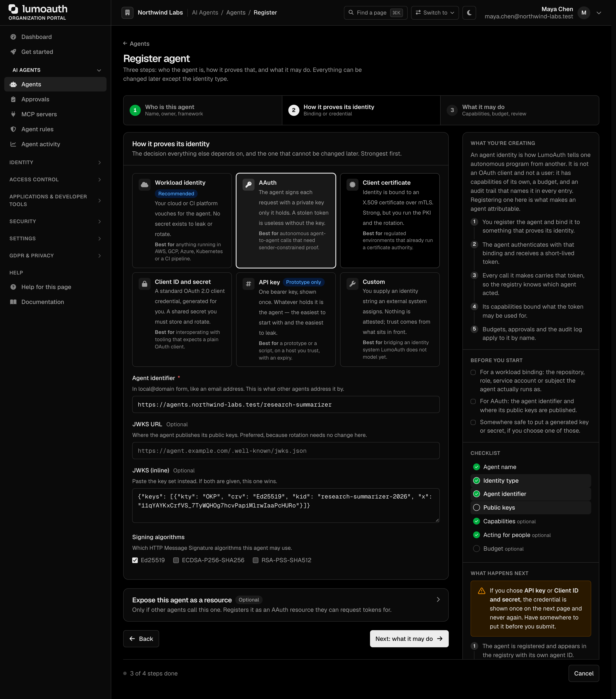Open Agent activity chart icon
Viewport: 616px width, 699px height.
click(13, 144)
